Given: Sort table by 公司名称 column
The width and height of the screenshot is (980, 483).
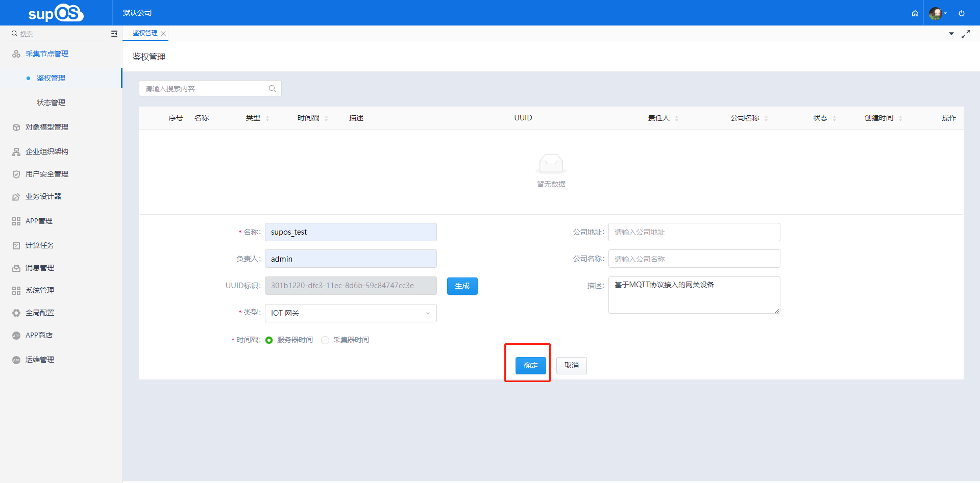Looking at the screenshot, I should (766, 118).
